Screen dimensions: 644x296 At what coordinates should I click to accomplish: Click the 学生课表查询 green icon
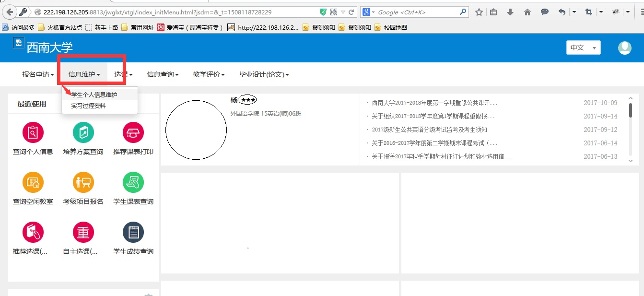point(133,182)
